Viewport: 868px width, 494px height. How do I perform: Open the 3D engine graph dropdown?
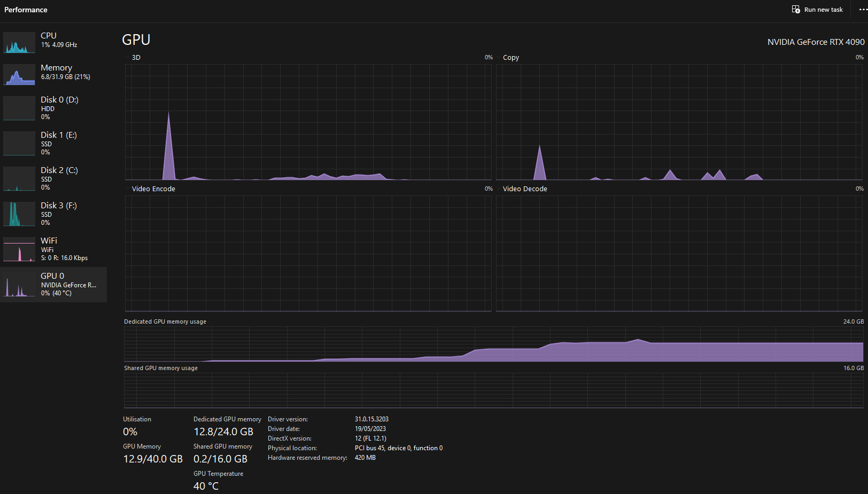pos(127,57)
